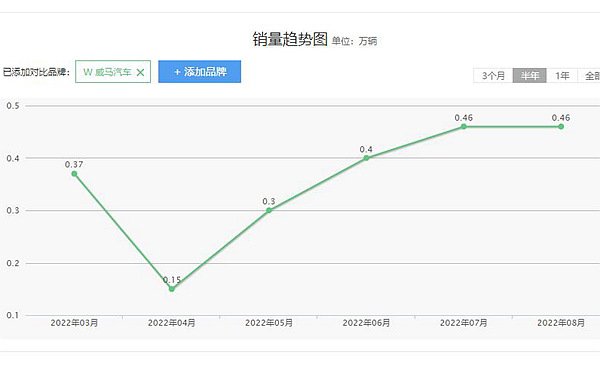Select the 半年 range tab

tap(530, 75)
